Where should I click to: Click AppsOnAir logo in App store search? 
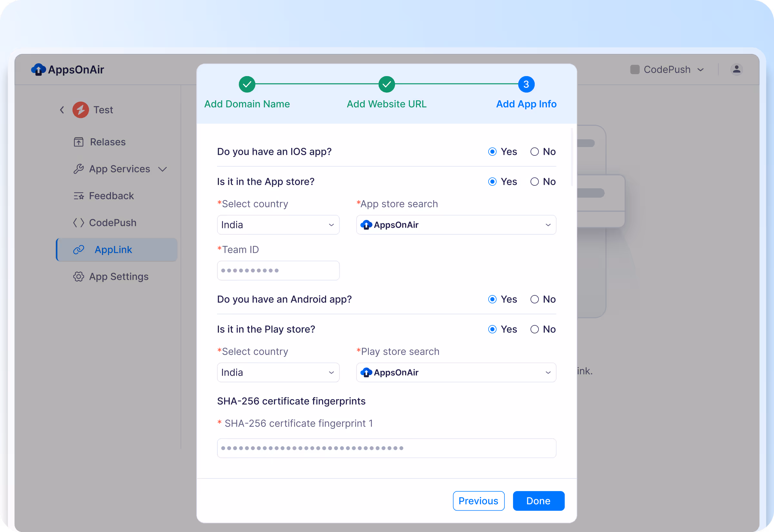click(x=366, y=225)
